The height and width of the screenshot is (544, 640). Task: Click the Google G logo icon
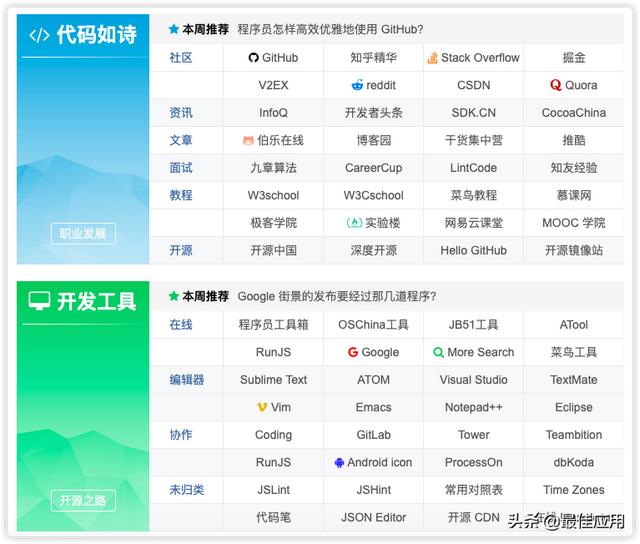tap(353, 352)
